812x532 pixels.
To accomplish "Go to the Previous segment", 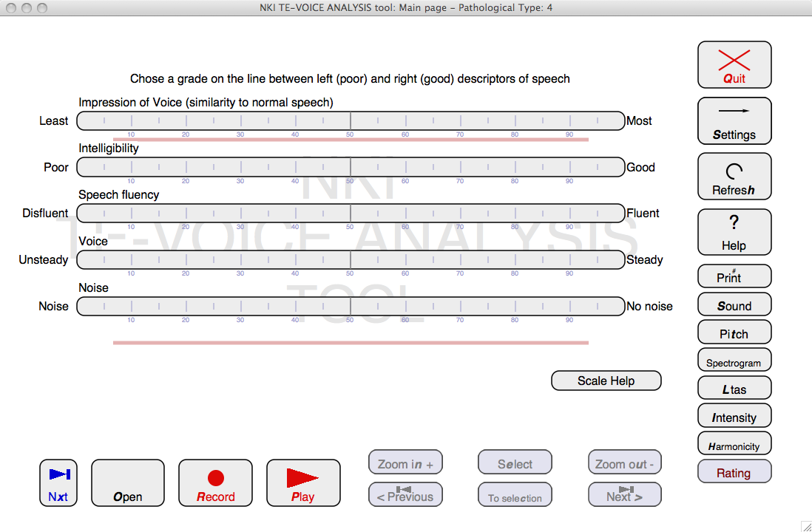I will click(x=405, y=495).
